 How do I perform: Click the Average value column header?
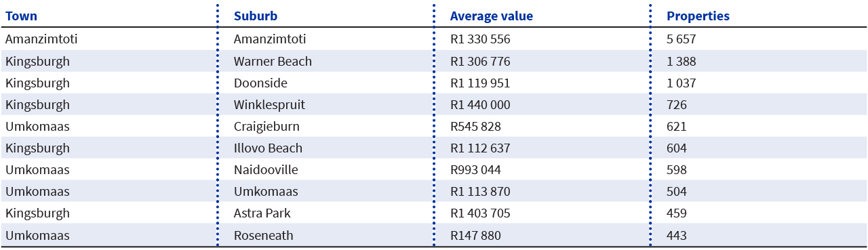(492, 16)
